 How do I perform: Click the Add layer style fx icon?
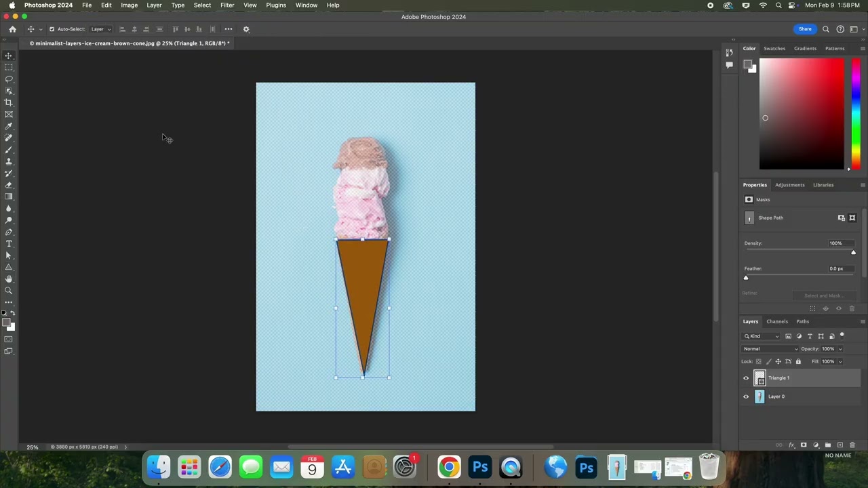[791, 445]
